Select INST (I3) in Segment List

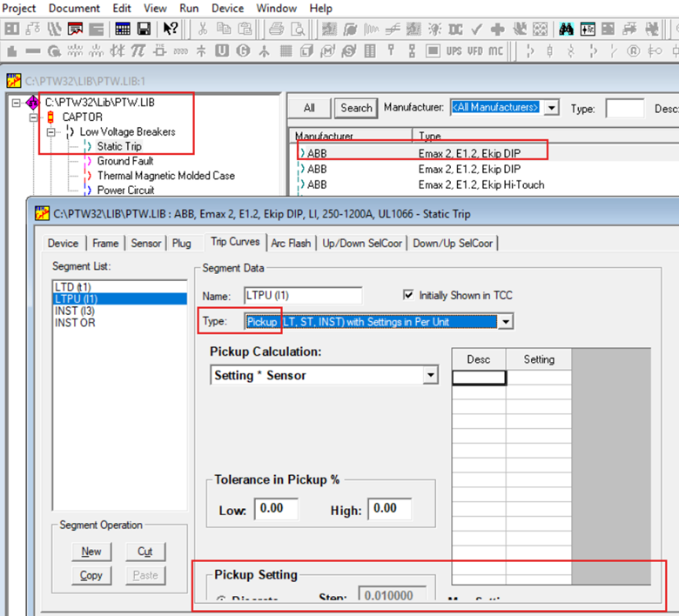tap(74, 311)
